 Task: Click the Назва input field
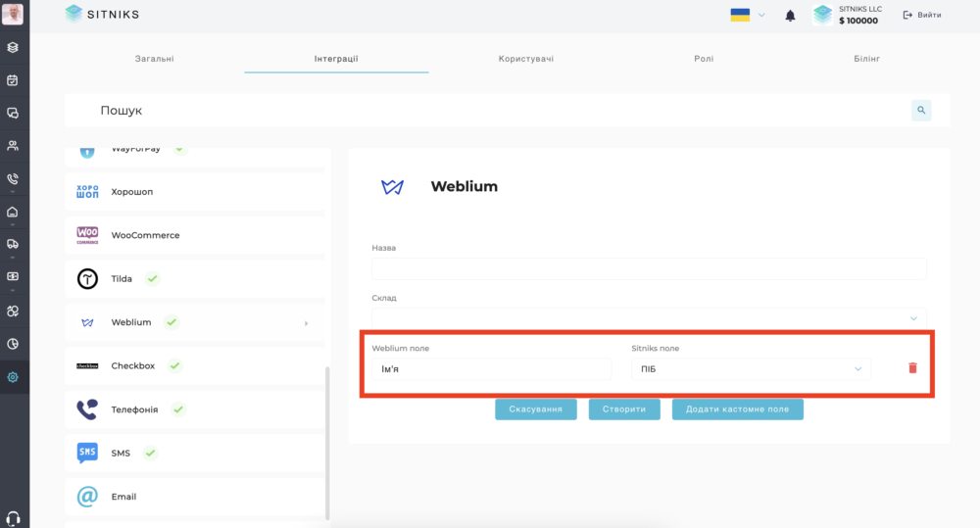(649, 268)
